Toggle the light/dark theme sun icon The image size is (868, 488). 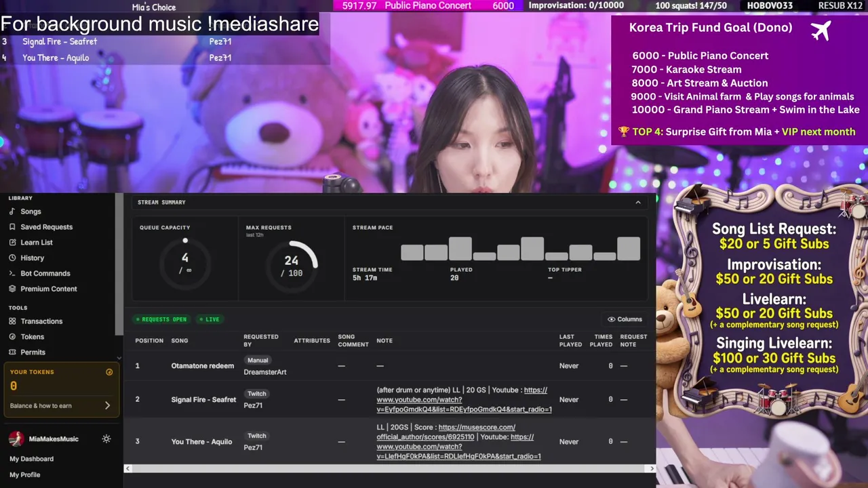click(106, 439)
